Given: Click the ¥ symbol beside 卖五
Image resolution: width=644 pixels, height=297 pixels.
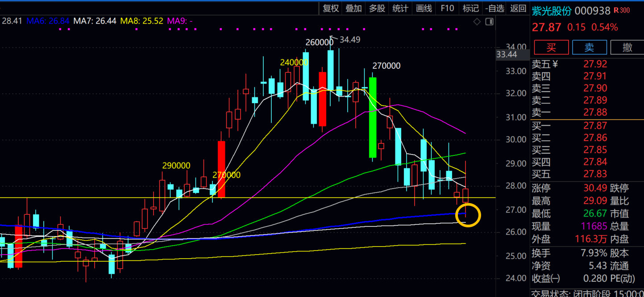Looking at the screenshot, I should [555, 64].
